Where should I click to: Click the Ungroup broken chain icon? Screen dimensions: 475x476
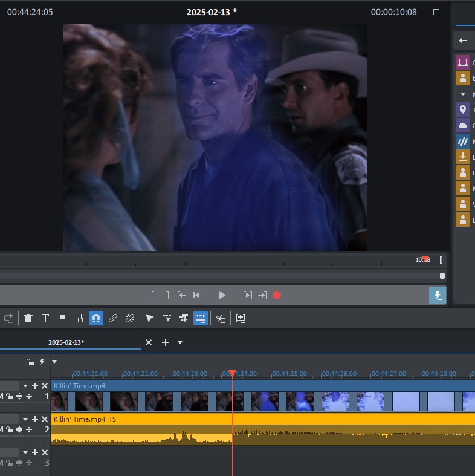[x=130, y=318]
